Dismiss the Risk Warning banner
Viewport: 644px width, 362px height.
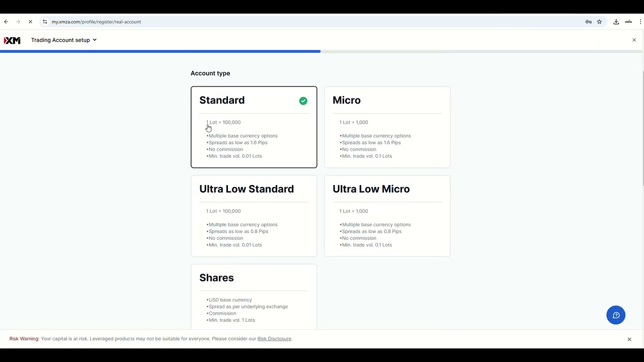tap(629, 339)
